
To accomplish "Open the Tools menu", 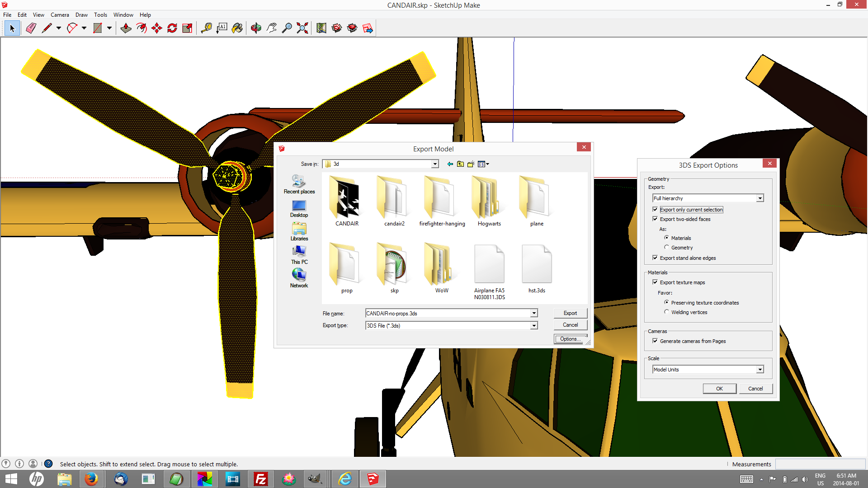I will click(x=100, y=14).
